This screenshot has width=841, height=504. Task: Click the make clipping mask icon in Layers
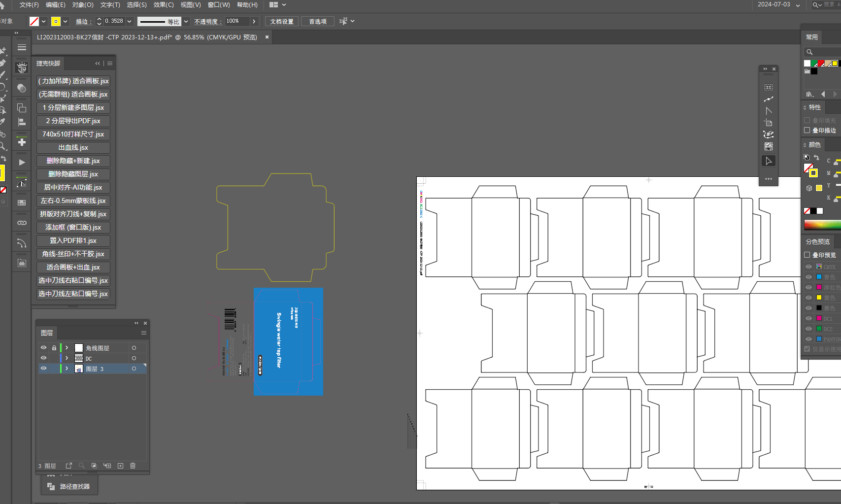(x=94, y=466)
